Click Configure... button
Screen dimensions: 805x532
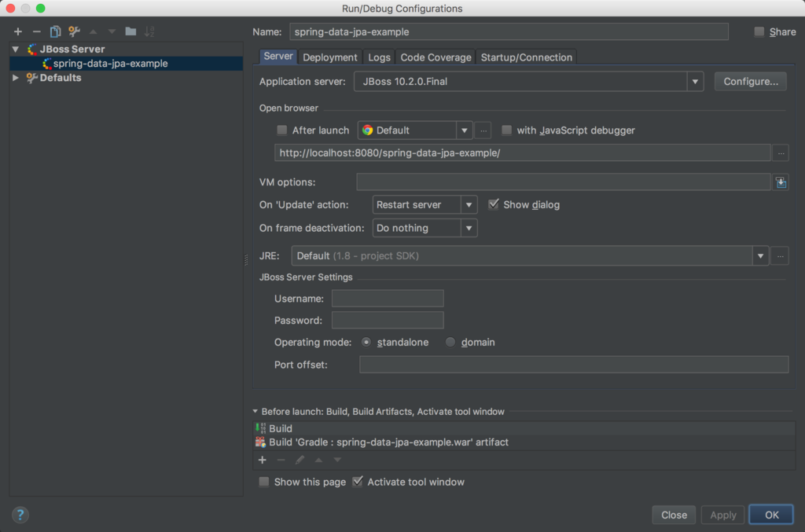click(751, 82)
